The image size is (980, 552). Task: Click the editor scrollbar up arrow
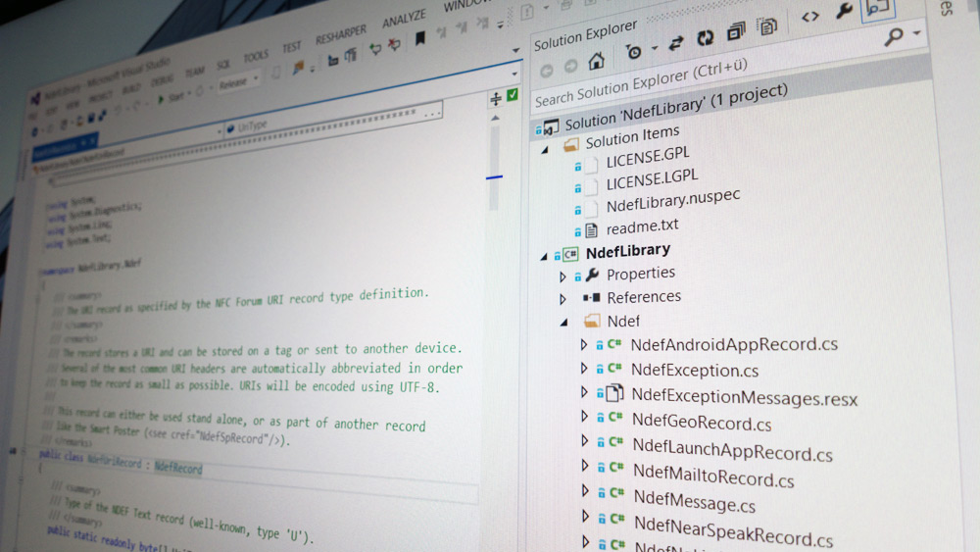[495, 118]
